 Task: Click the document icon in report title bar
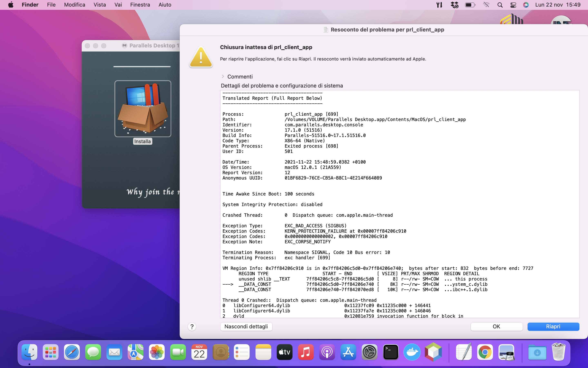tap(326, 30)
